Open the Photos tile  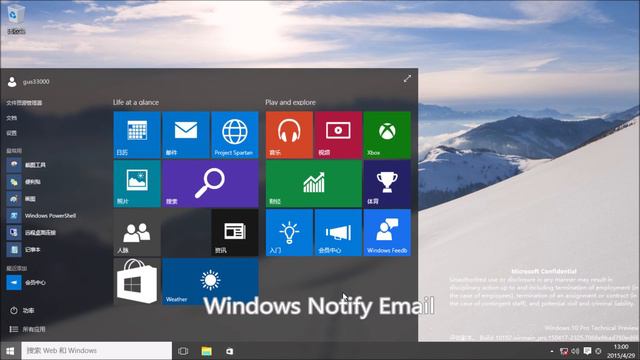pos(137,184)
